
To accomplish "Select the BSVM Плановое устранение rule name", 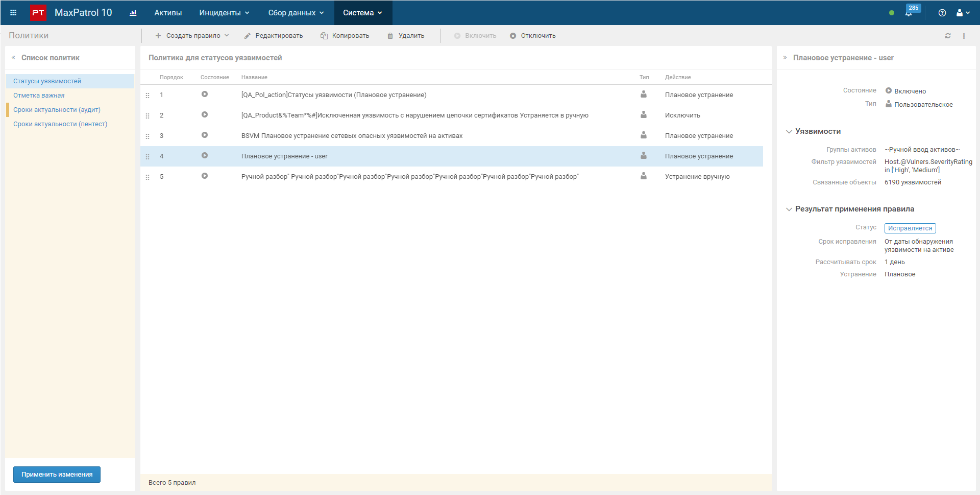I will [x=352, y=136].
